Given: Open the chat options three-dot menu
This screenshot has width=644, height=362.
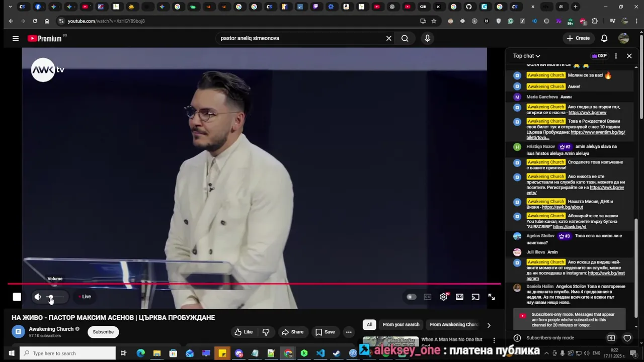Looking at the screenshot, I should coord(616,56).
